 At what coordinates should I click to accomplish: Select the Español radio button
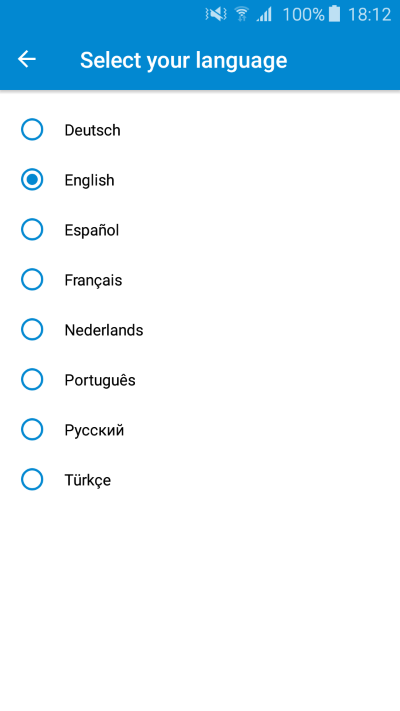(x=32, y=230)
